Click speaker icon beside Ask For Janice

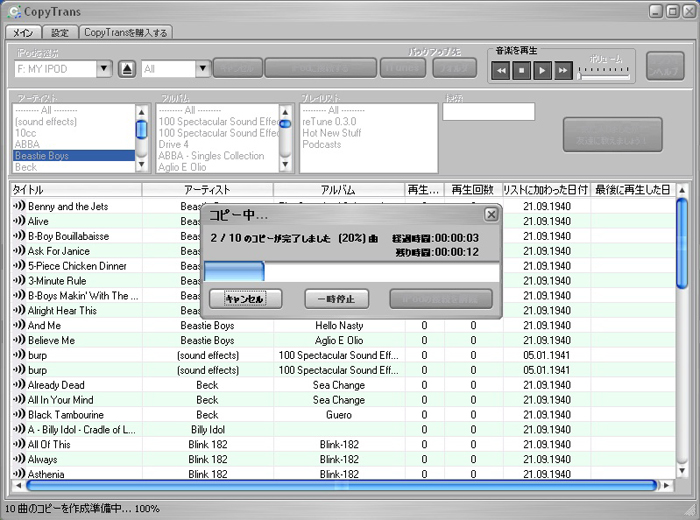(x=19, y=250)
